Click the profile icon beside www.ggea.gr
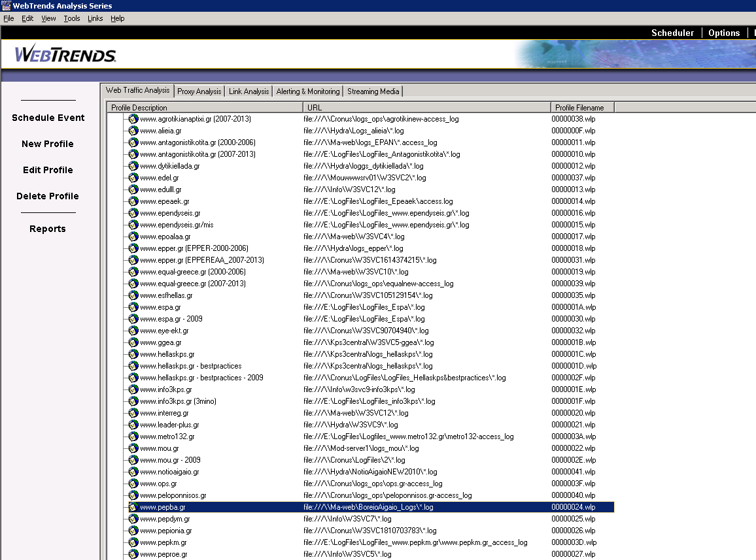Image resolution: width=756 pixels, height=560 pixels. [x=133, y=342]
